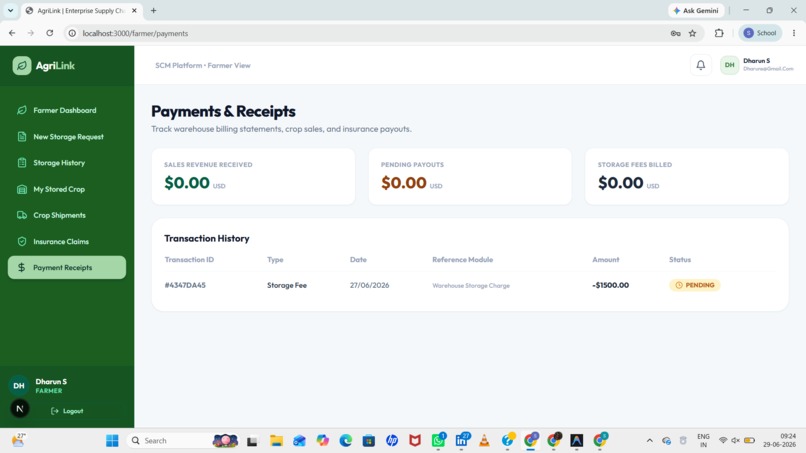The height and width of the screenshot is (453, 806).
Task: Open Insurance Claims page
Action: (x=67, y=241)
